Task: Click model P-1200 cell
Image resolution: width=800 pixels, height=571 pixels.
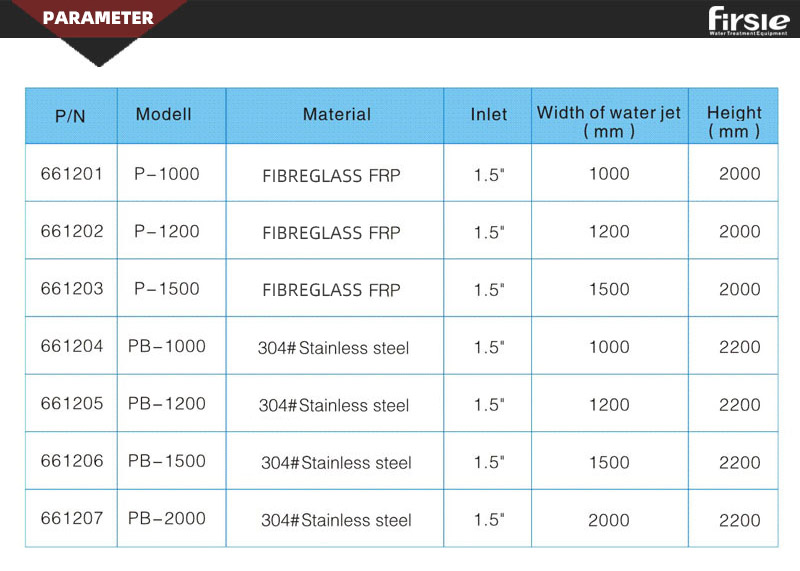Action: tap(167, 231)
